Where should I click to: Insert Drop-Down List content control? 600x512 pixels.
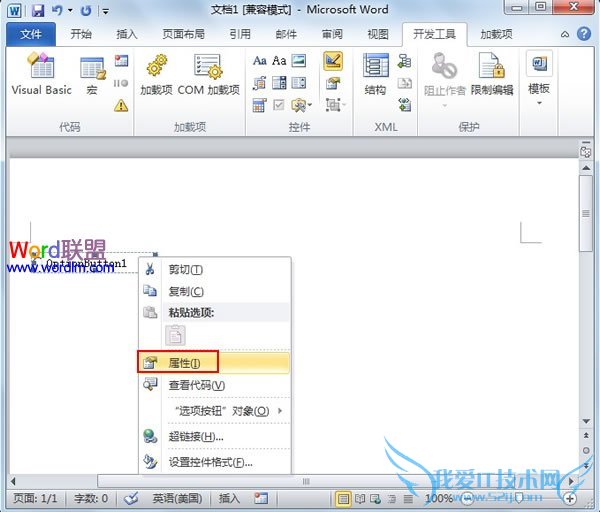[299, 83]
